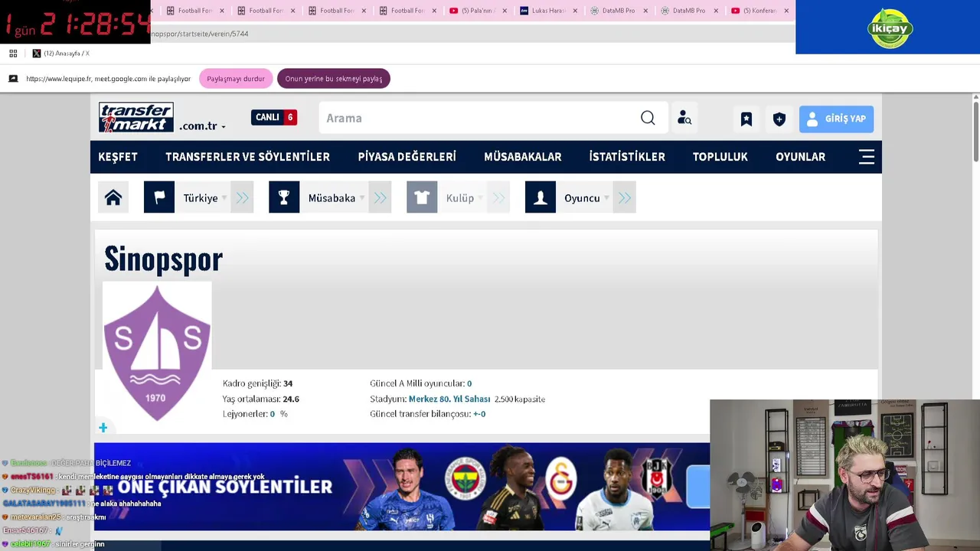Click the Güncel A Milli oyuncular count
Image resolution: width=980 pixels, height=551 pixels.
[x=469, y=383]
